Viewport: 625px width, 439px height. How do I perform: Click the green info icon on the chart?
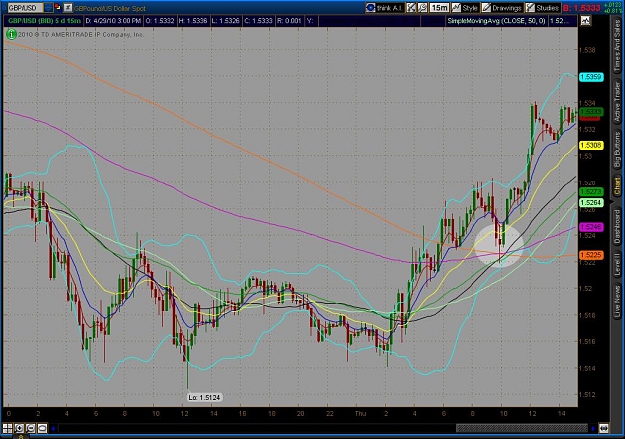click(x=11, y=35)
